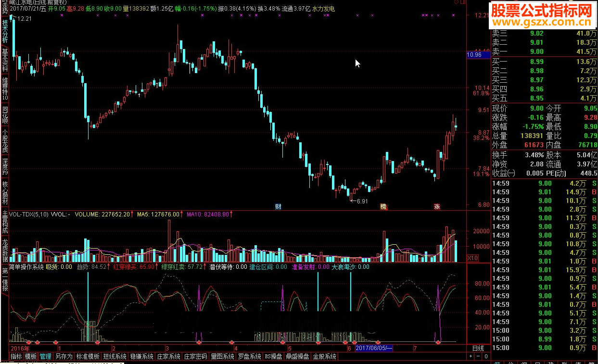The height and width of the screenshot is (364, 598).
Task: Click the 趋势: 84.52 indicator label
Action: (x=91, y=266)
